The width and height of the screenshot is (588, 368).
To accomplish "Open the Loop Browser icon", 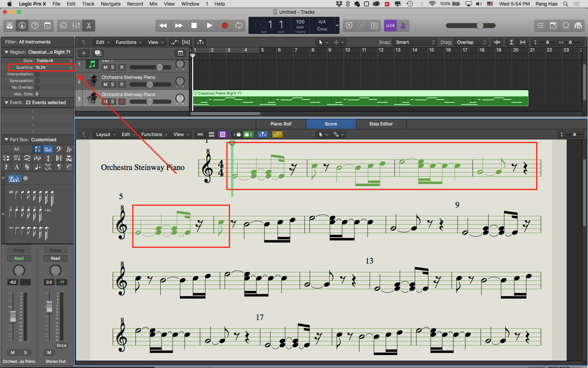I will 566,25.
